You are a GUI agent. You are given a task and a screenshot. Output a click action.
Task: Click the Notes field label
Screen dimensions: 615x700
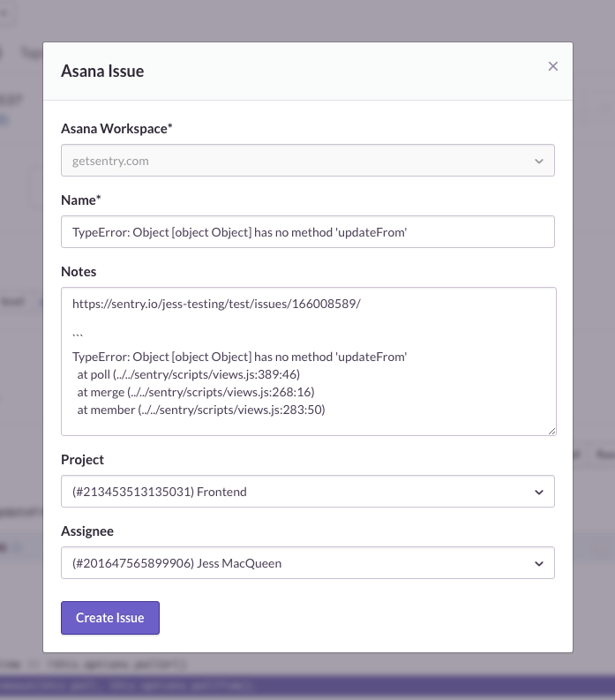(x=79, y=272)
